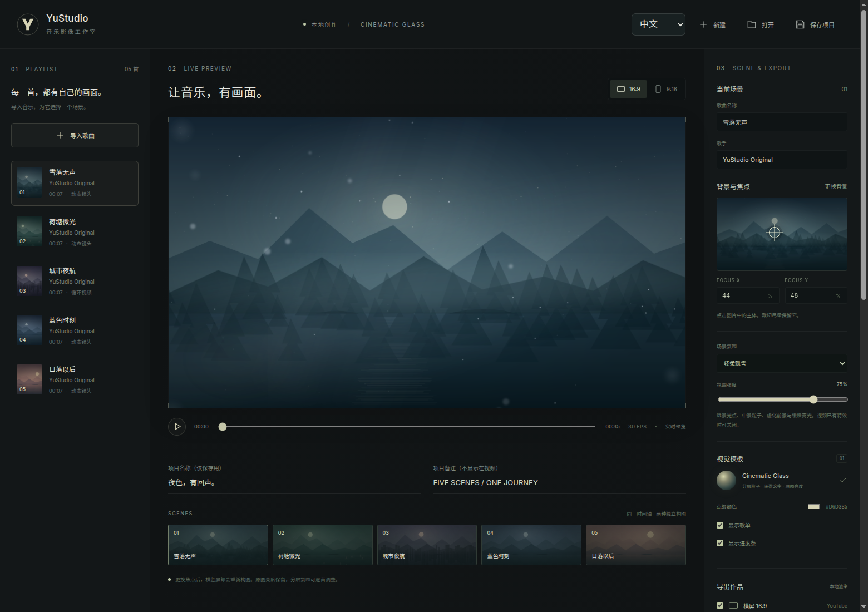Toggle the 显示进度条 checkbox

tap(720, 543)
